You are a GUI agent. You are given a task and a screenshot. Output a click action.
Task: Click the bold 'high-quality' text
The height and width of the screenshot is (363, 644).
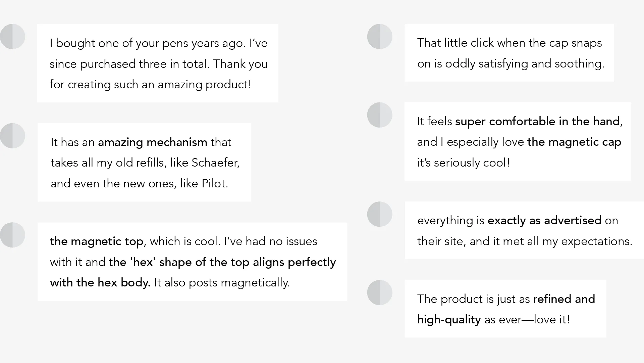[x=449, y=319]
